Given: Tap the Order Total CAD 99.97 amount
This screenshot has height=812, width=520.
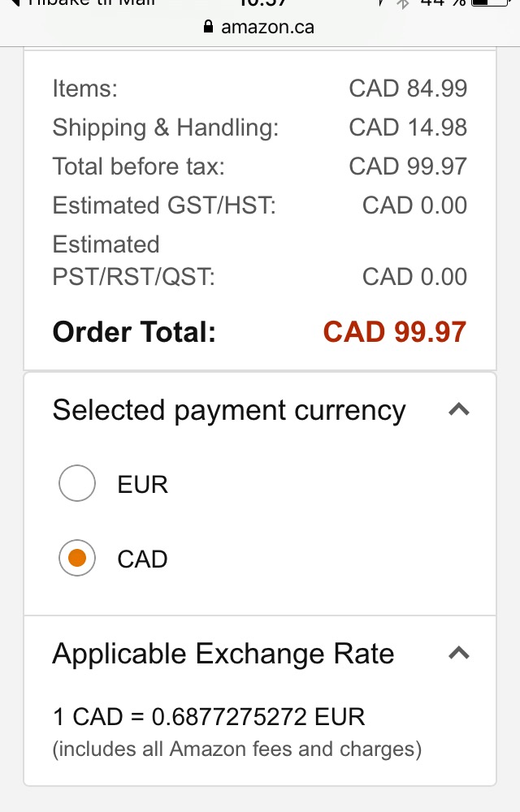Looking at the screenshot, I should pyautogui.click(x=395, y=332).
